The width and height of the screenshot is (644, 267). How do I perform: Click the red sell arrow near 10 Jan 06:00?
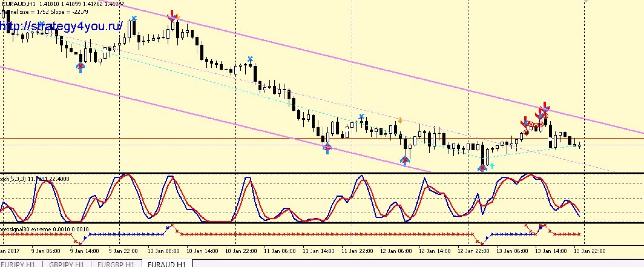click(x=172, y=15)
